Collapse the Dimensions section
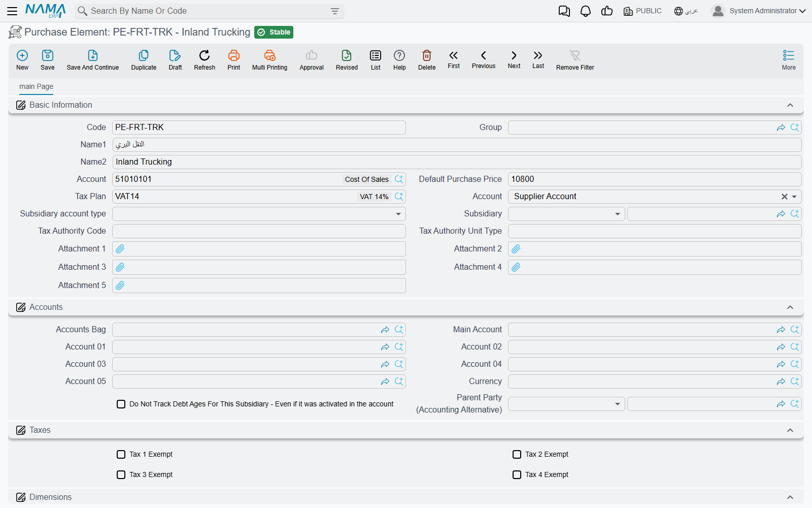 790,497
